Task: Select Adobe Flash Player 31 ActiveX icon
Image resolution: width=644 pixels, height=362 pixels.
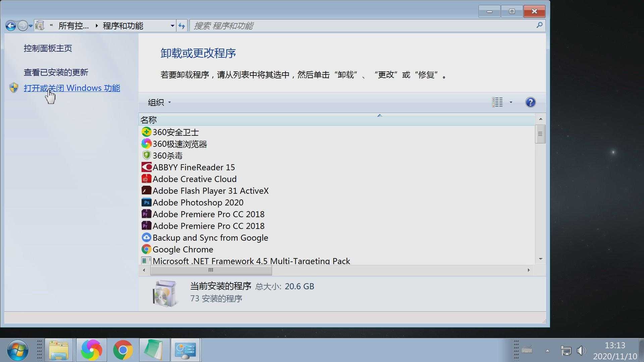Action: 146,190
